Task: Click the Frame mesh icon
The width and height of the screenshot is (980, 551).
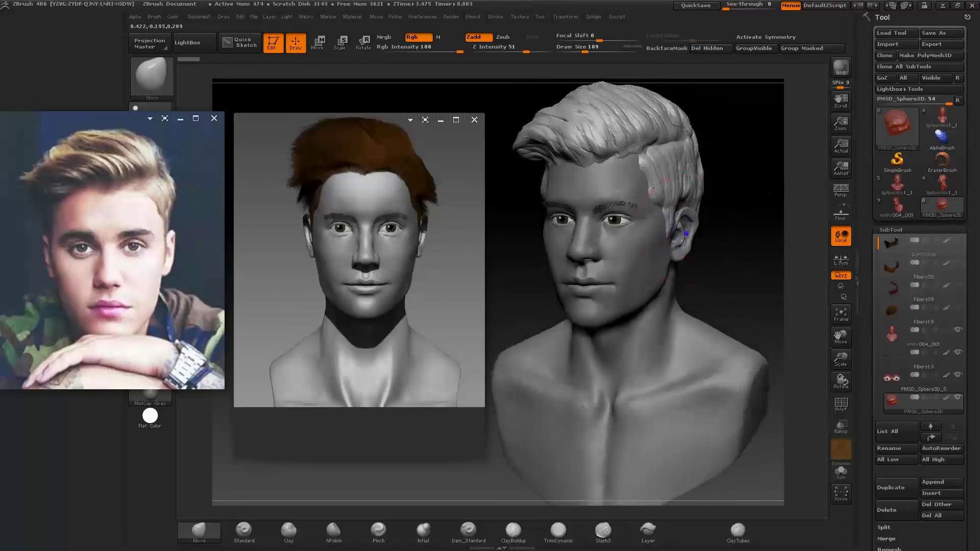Action: tap(841, 314)
